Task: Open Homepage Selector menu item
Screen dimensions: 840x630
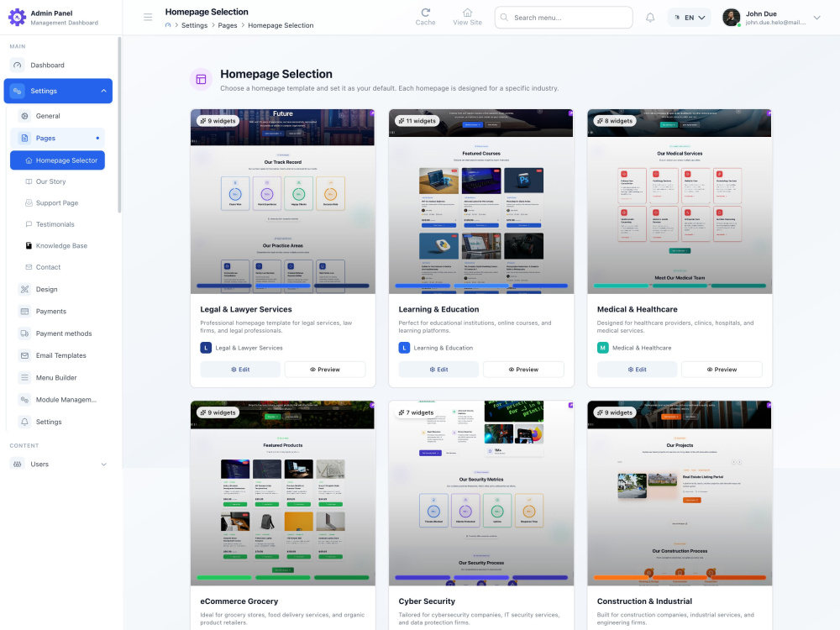Action: tap(57, 160)
